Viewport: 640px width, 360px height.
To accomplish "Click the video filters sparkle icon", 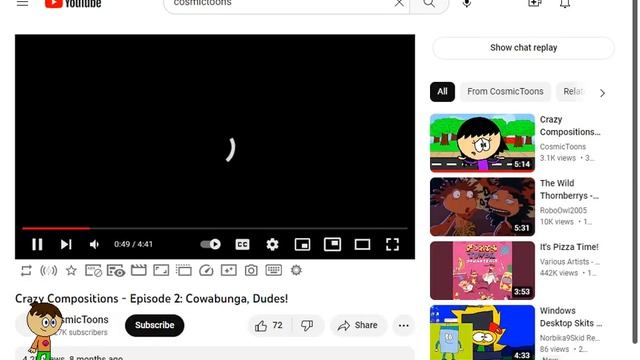I will click(x=229, y=270).
